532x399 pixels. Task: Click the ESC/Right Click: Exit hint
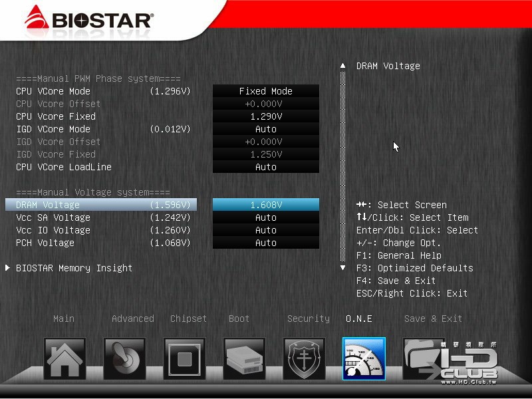(x=412, y=293)
